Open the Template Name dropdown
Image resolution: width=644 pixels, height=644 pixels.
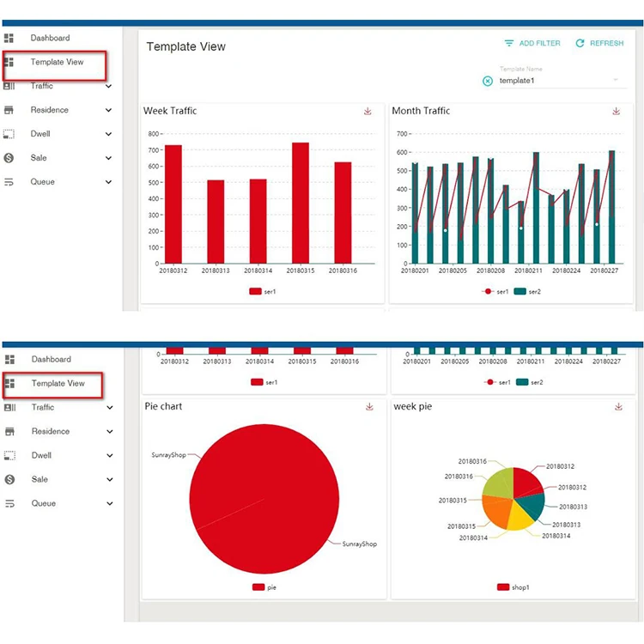[563, 81]
